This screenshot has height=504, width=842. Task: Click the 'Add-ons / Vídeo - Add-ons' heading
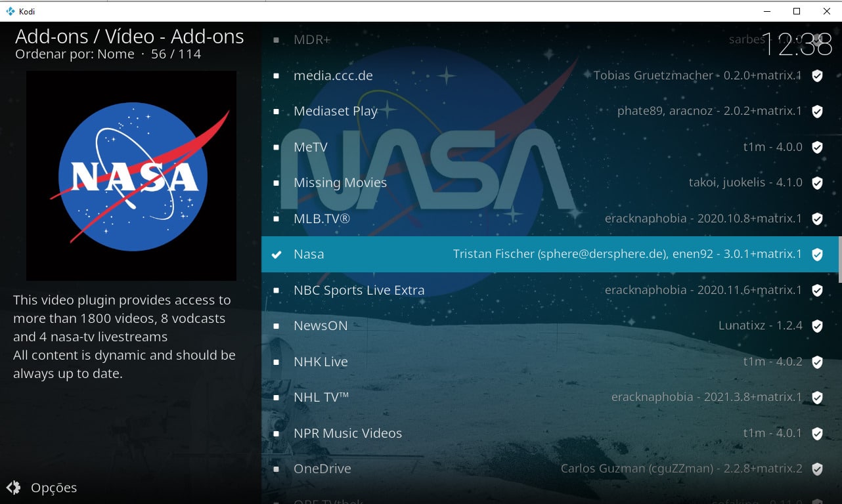(129, 36)
